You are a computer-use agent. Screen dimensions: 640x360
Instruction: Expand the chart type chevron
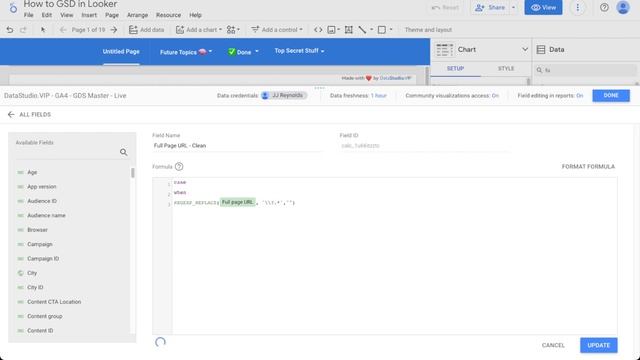(x=525, y=49)
